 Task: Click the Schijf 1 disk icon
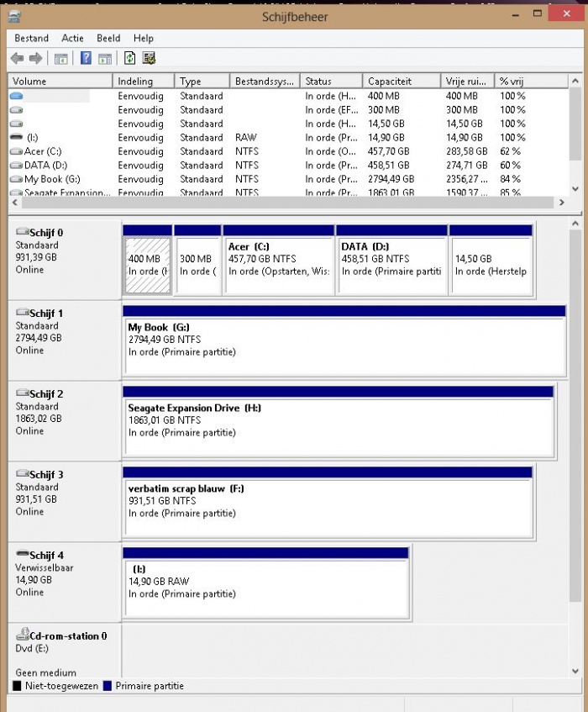click(22, 313)
